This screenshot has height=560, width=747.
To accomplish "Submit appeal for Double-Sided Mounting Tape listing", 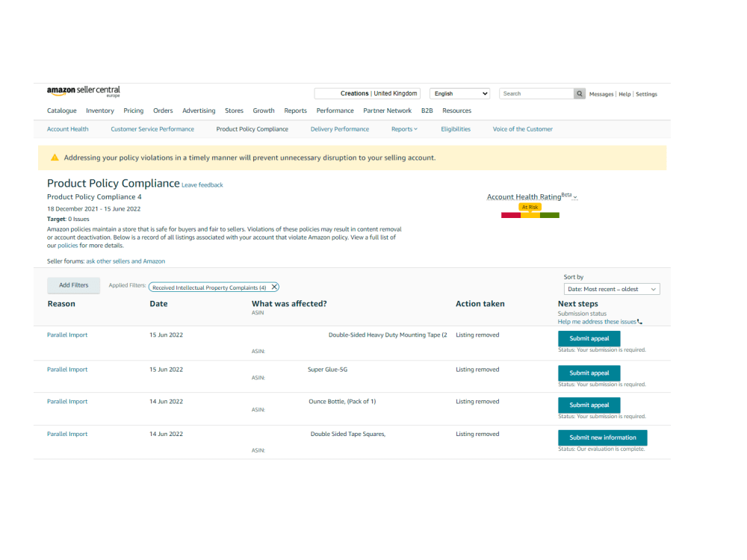I will [x=589, y=338].
